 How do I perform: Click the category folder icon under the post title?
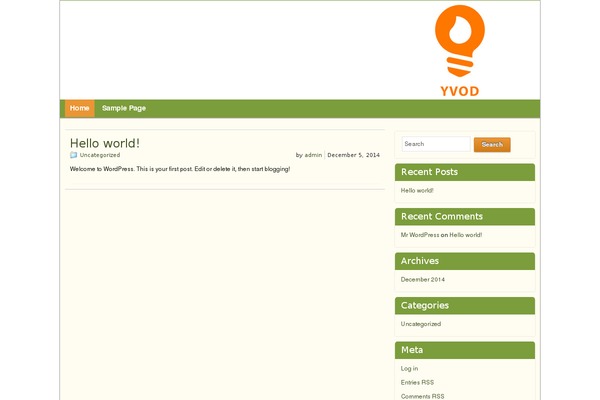tap(73, 155)
